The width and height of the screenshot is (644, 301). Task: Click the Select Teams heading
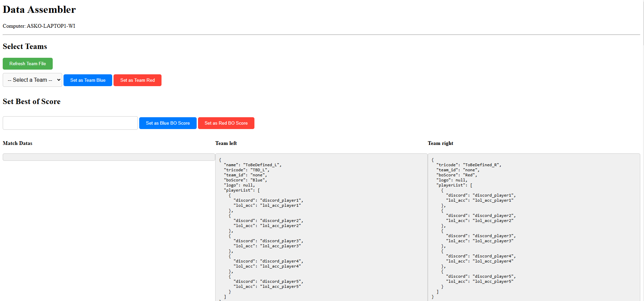pyautogui.click(x=25, y=47)
